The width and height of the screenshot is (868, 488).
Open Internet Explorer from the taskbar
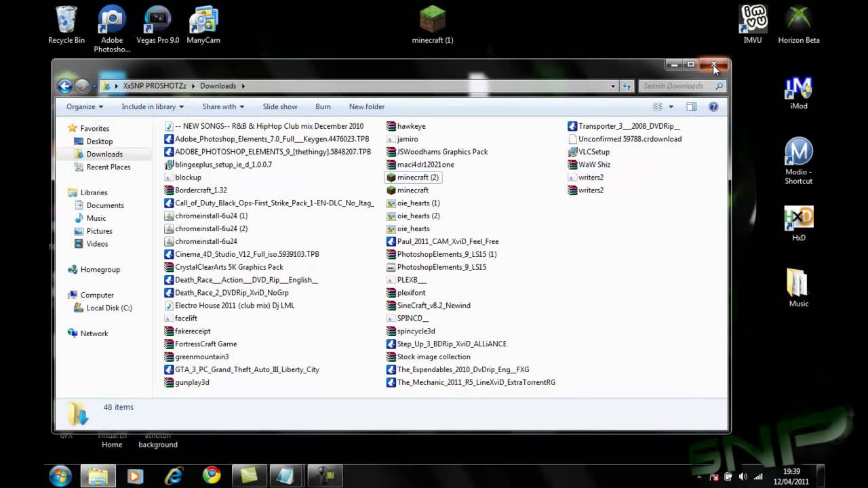pyautogui.click(x=174, y=476)
